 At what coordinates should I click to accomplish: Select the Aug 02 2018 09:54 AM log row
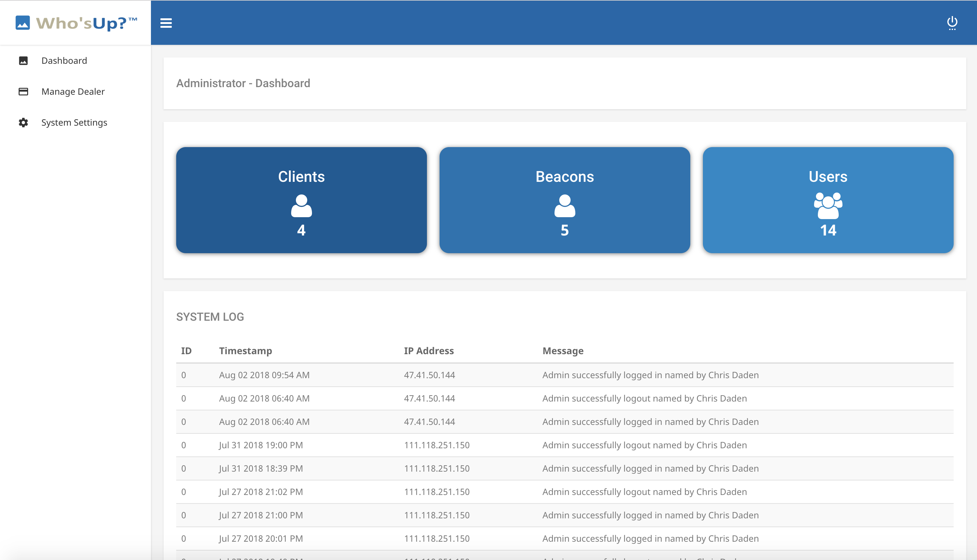[564, 375]
